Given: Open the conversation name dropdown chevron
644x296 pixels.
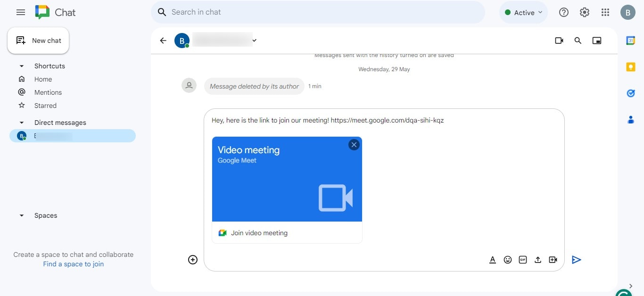Looking at the screenshot, I should (255, 41).
